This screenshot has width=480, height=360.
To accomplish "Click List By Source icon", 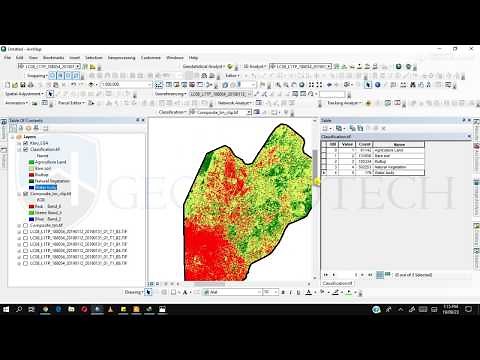I will 21,128.
